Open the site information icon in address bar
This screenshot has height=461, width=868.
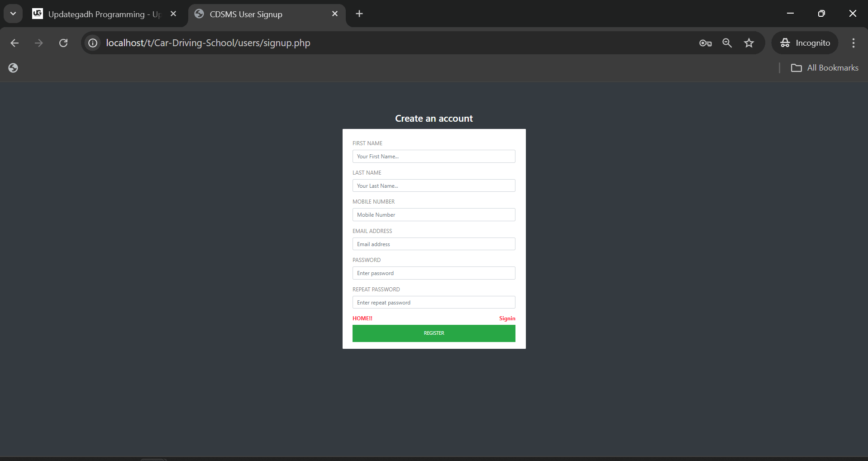click(92, 43)
